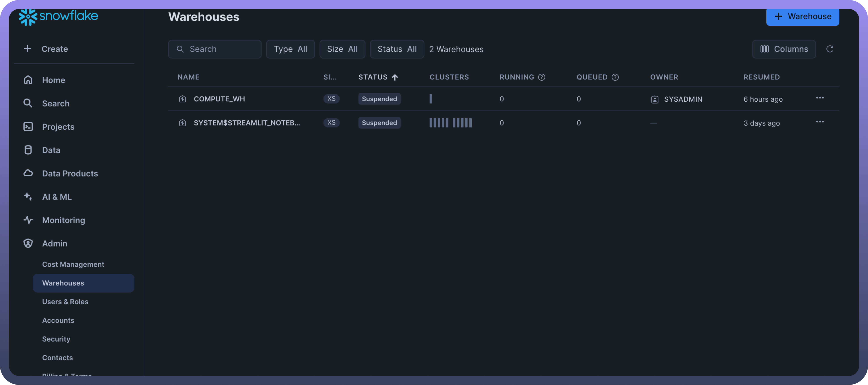Screen dimensions: 868x385
Task: Click the COMPUTE_WH warehouse icon
Action: pos(182,99)
